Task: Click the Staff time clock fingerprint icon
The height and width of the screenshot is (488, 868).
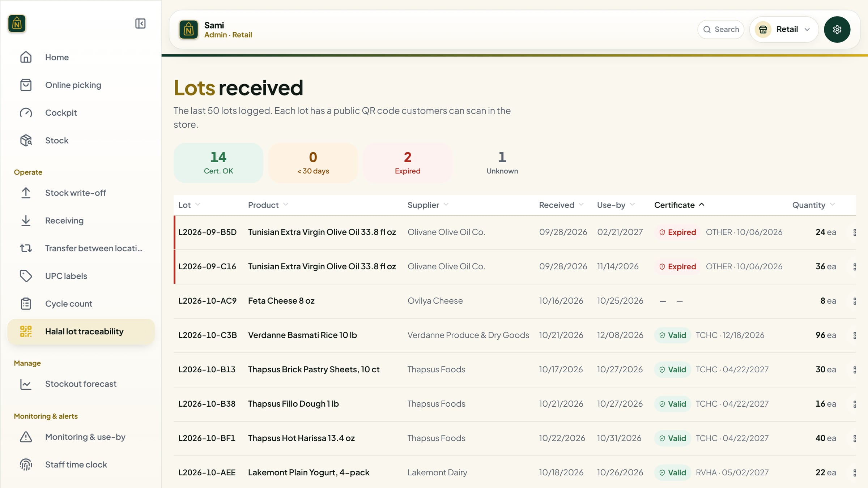Action: tap(26, 465)
